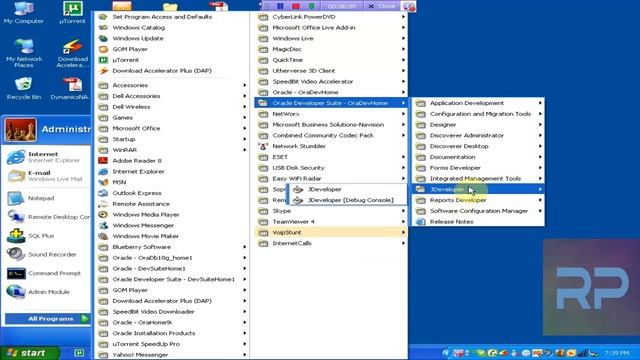Expand Forms Developer submenu
This screenshot has height=360, width=640.
coord(478,168)
